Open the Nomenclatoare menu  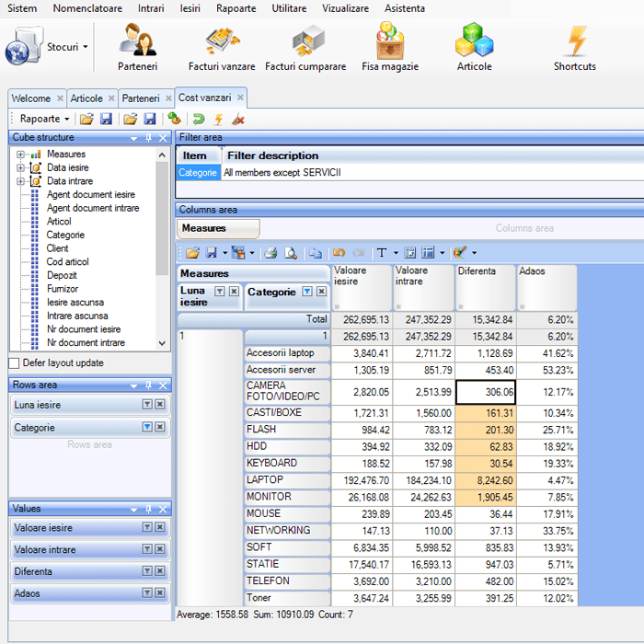pos(87,8)
